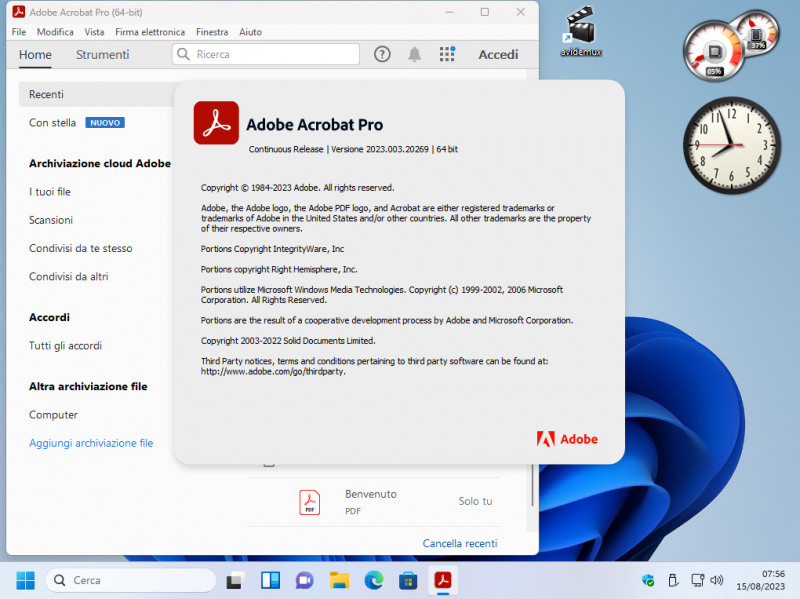Open Tutti gli accordi
800x599 pixels.
coord(65,346)
